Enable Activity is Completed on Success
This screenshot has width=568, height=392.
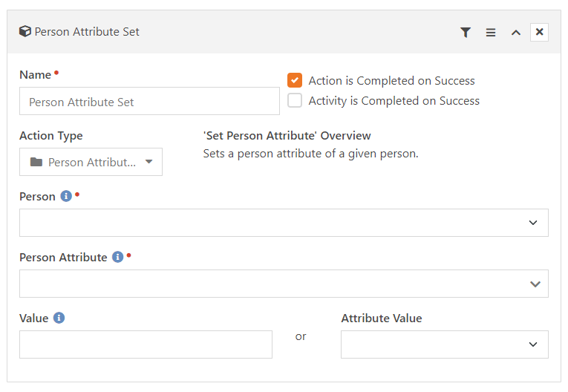295,100
